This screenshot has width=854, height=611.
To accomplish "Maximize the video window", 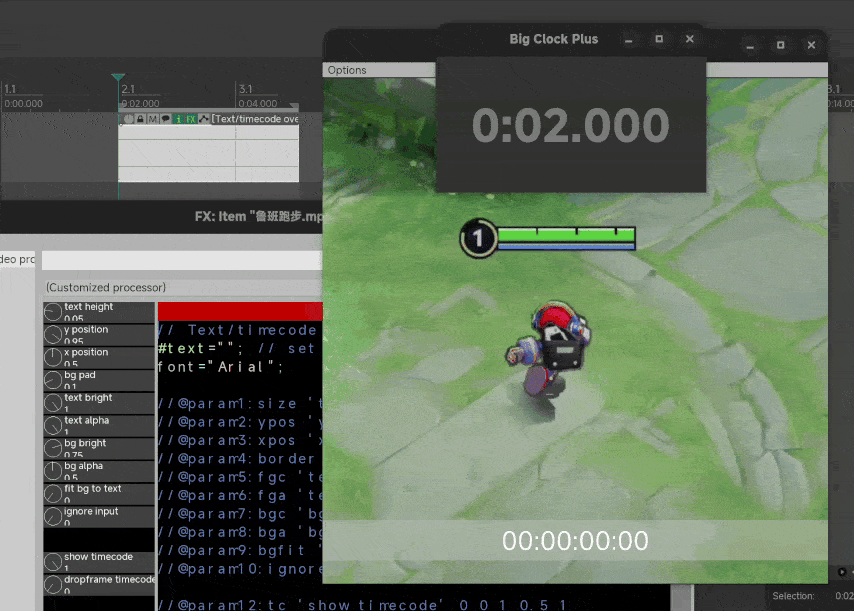I will 780,45.
